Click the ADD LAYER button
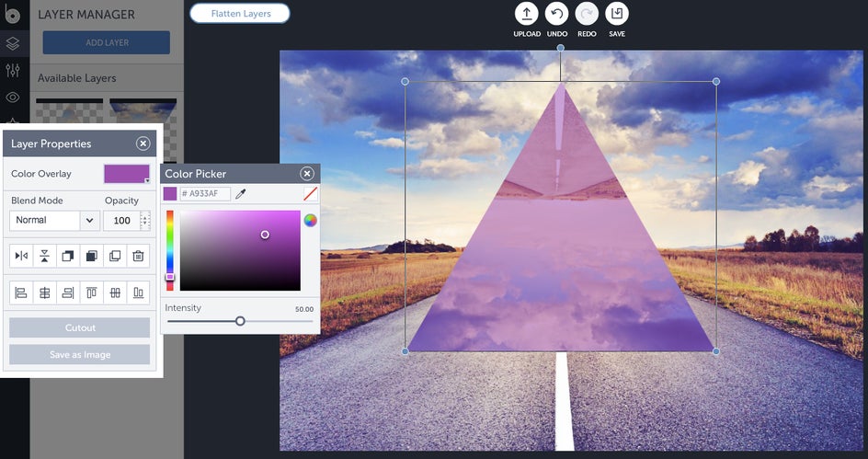The width and height of the screenshot is (868, 459). (x=107, y=42)
